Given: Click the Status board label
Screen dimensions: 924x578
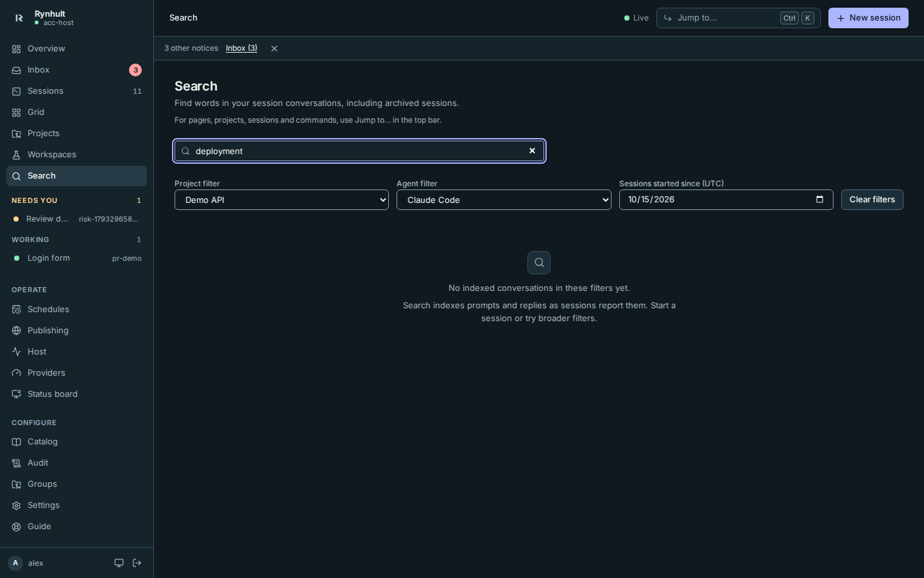Looking at the screenshot, I should point(53,394).
